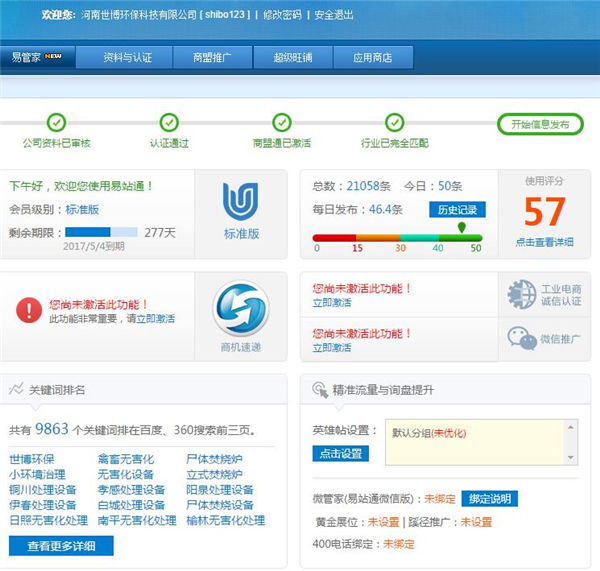This screenshot has height=571, width=600.
Task: Click the 工业电商诚信认证 gear icon
Action: point(522,293)
